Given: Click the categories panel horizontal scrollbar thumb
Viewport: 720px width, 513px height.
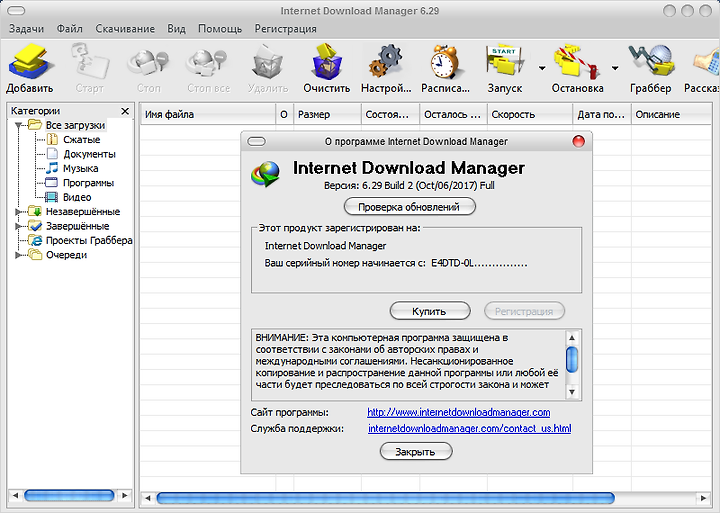Looking at the screenshot, I should click(69, 496).
